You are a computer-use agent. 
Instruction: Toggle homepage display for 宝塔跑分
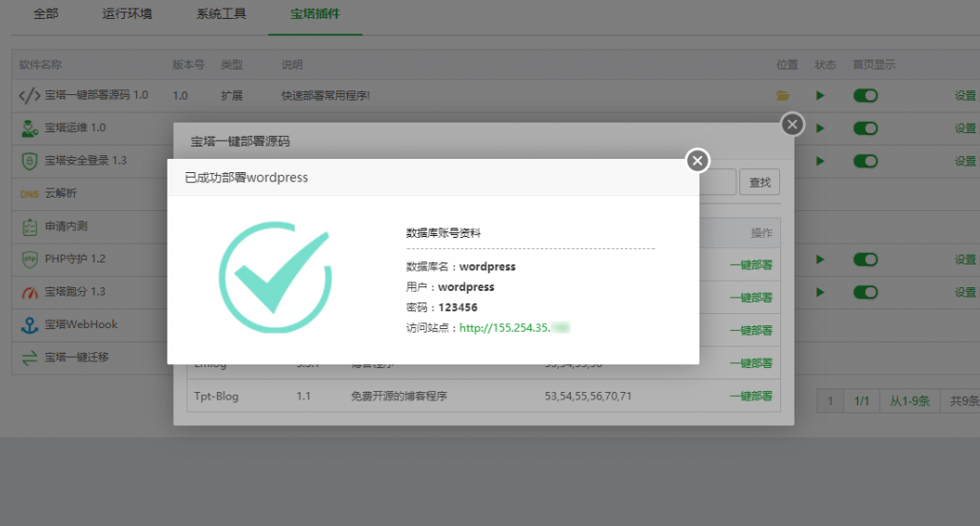pyautogui.click(x=866, y=292)
